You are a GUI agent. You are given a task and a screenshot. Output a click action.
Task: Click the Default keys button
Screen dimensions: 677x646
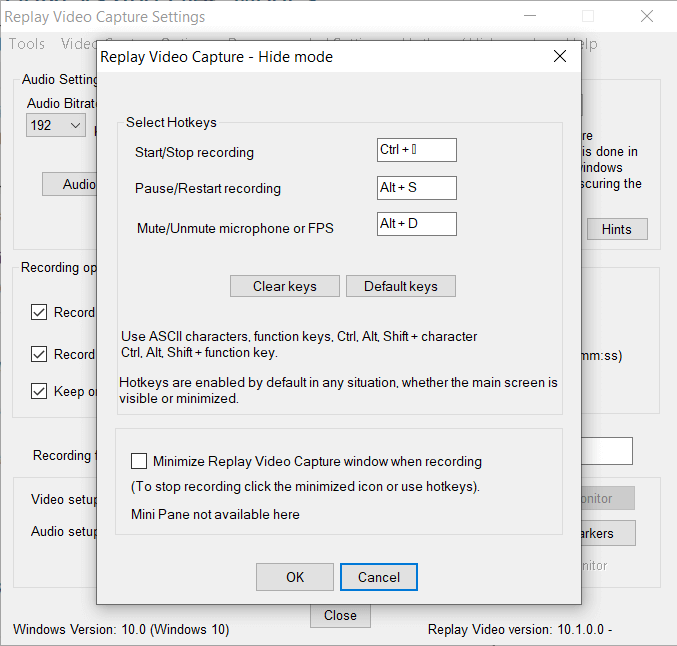[x=401, y=286]
